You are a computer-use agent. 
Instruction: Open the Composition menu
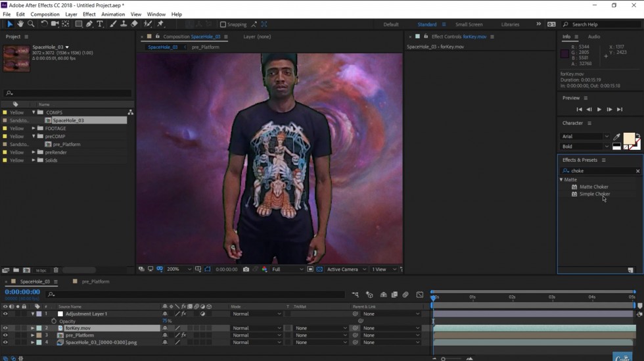(45, 14)
